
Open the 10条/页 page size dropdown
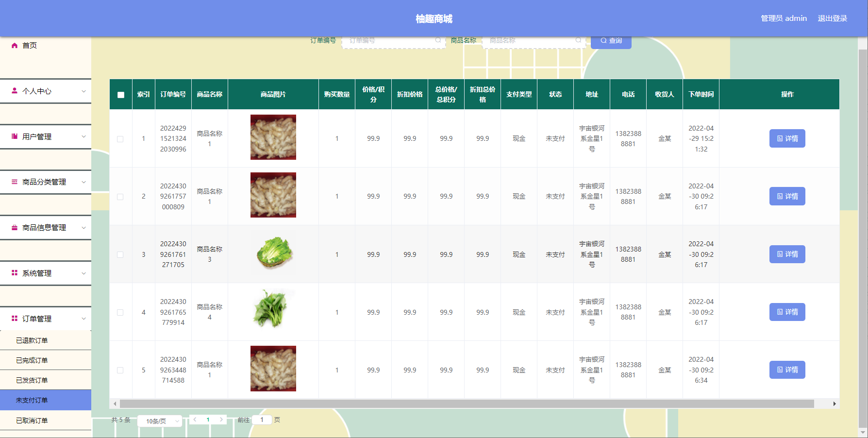[160, 421]
